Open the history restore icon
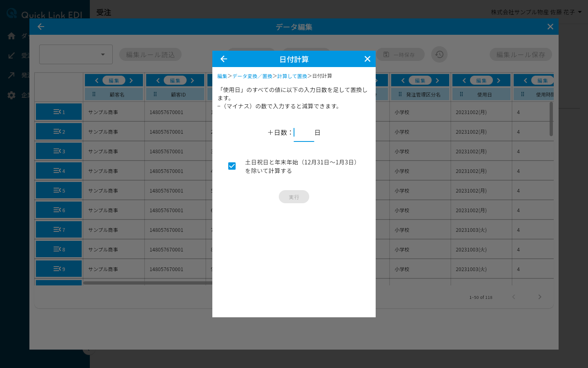588x368 pixels. 439,54
